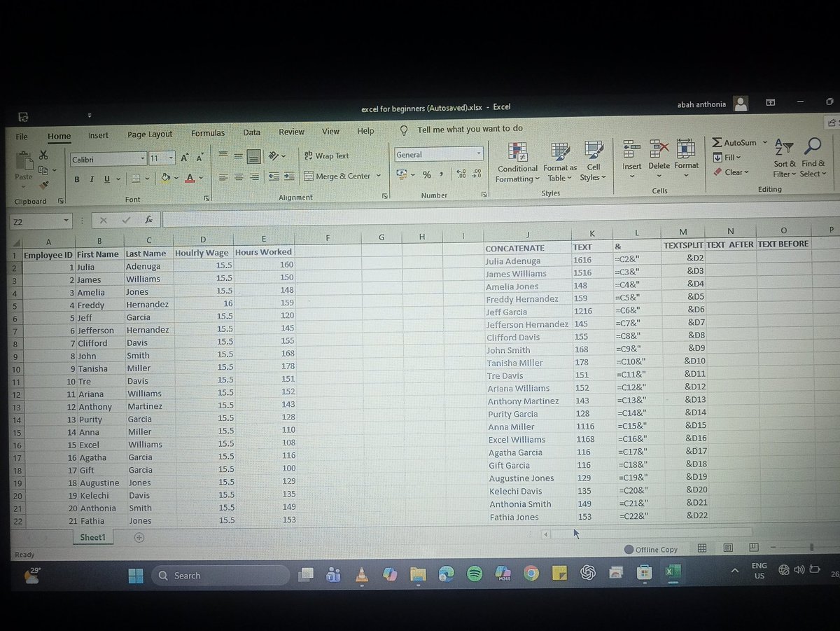Toggle Align Left horizontal alignment

pos(223,177)
